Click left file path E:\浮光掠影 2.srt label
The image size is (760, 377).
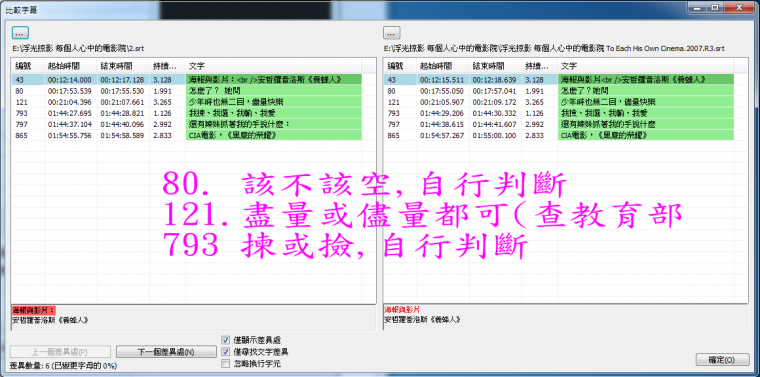coord(78,48)
